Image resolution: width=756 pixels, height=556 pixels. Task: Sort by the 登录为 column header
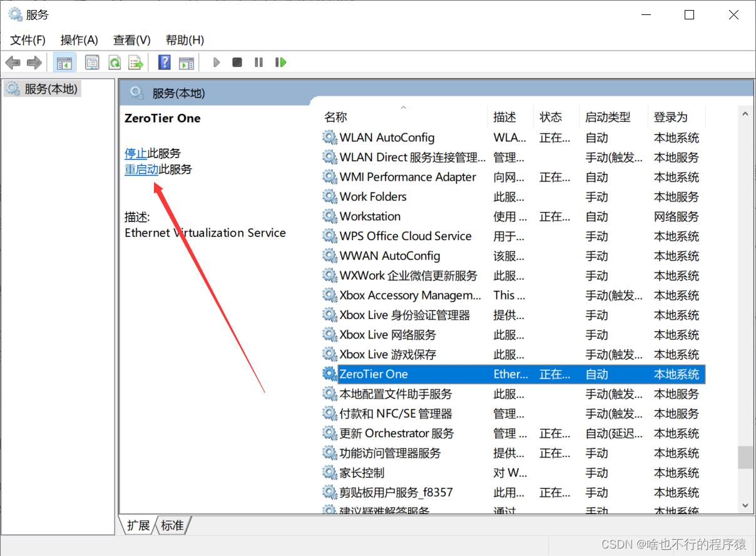click(677, 116)
